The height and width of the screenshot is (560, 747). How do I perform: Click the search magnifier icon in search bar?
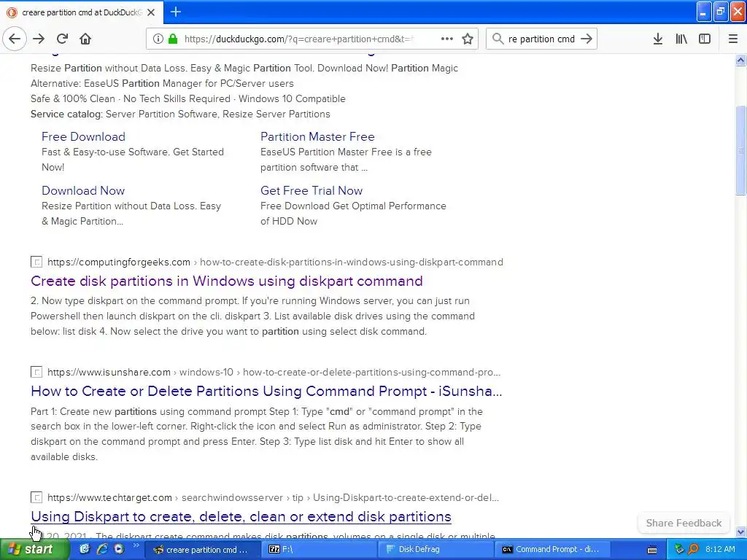tap(498, 39)
